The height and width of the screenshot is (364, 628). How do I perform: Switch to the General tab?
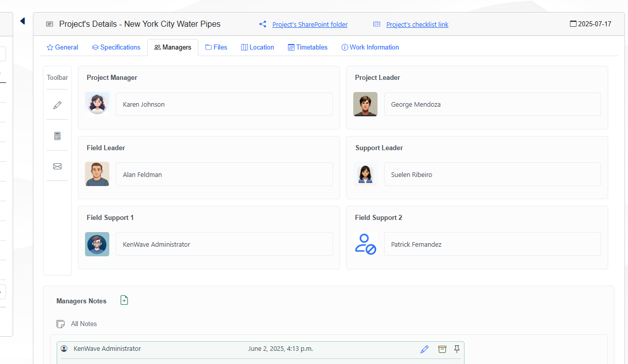coord(62,48)
